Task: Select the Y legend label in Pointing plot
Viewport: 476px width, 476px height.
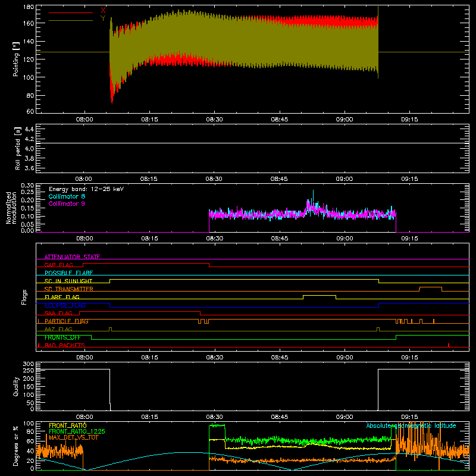Action: pos(103,18)
